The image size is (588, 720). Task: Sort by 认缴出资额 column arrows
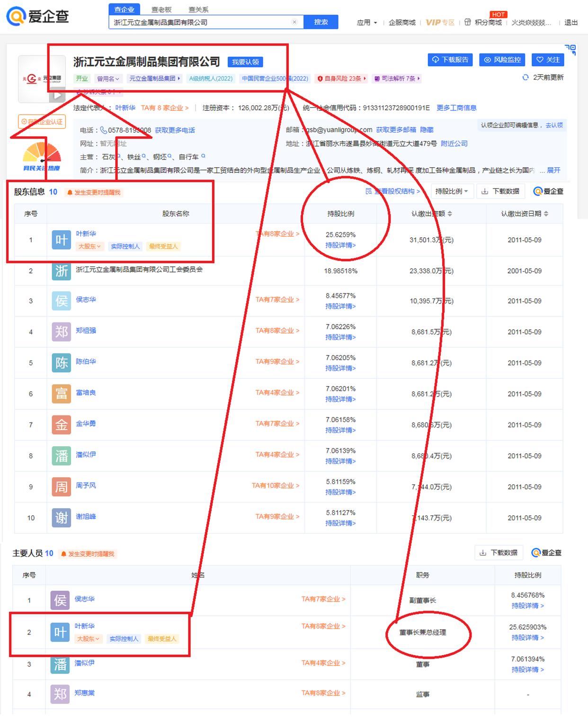tap(450, 214)
